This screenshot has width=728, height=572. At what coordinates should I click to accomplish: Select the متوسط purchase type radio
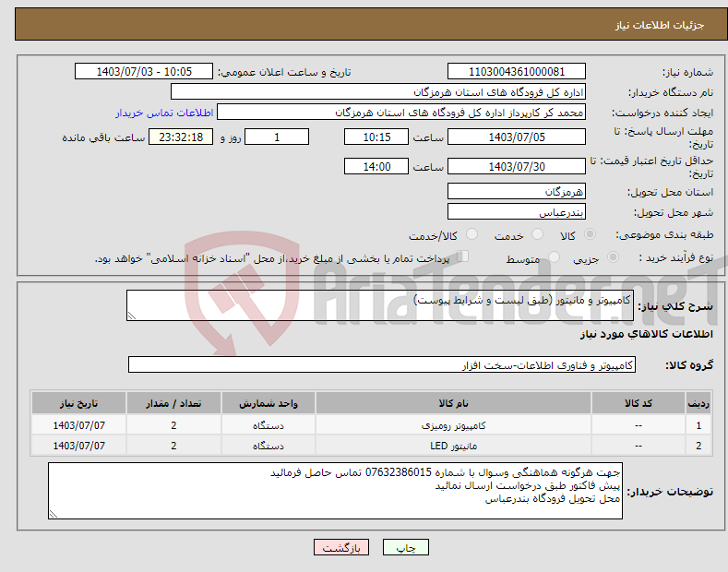pos(554,257)
